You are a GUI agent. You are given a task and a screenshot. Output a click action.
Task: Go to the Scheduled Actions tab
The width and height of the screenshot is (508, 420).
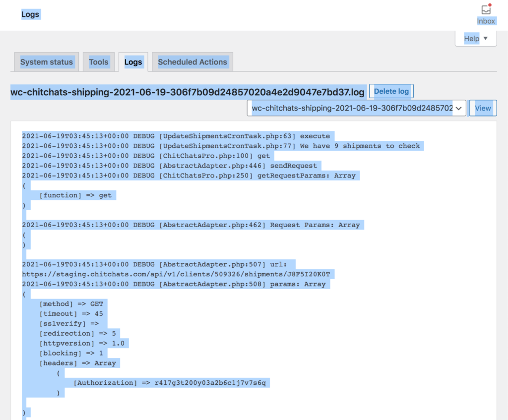[x=192, y=62]
